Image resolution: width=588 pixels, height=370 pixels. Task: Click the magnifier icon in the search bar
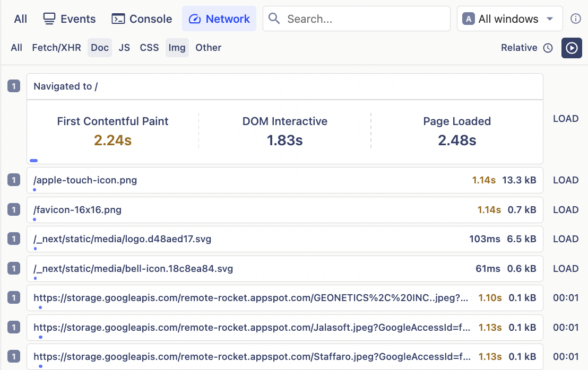point(274,19)
